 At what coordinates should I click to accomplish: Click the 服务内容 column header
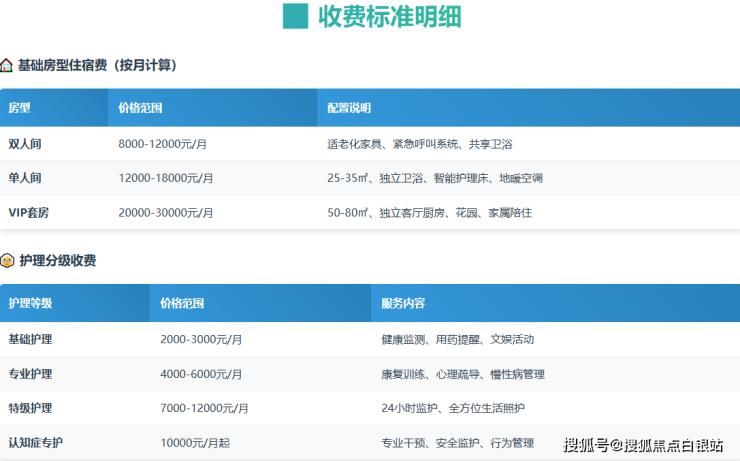(x=403, y=303)
